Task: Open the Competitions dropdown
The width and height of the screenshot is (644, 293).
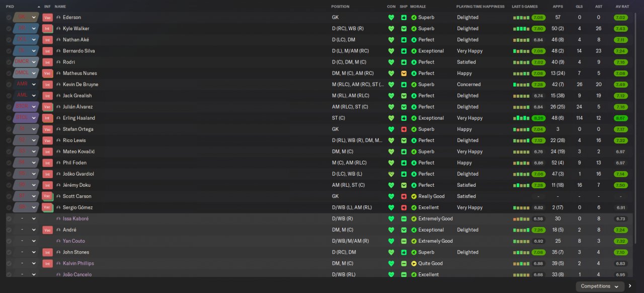Action: (x=600, y=286)
